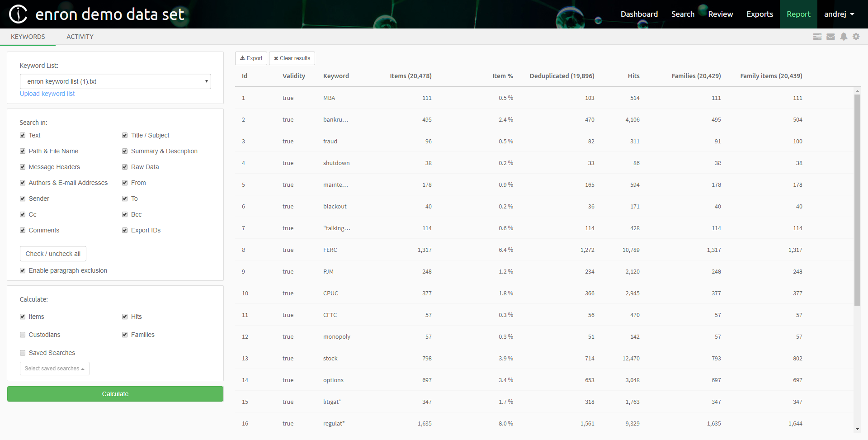Click the Clear results x icon

[276, 58]
